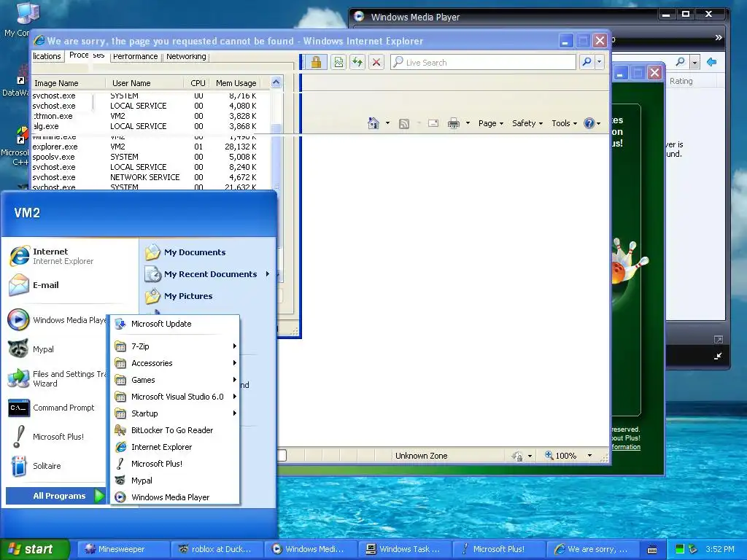The image size is (747, 560).
Task: Expand Media Player toolbar chevron
Action: click(719, 38)
